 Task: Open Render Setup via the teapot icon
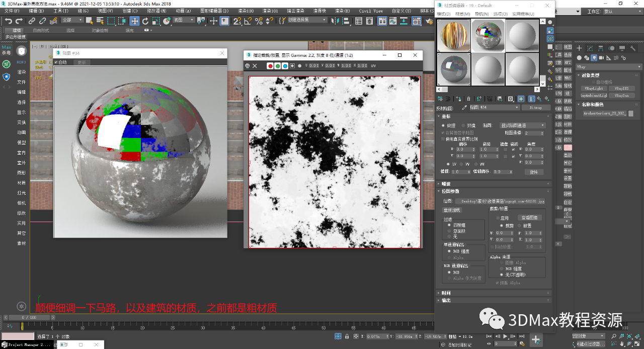pyautogui.click(x=428, y=22)
